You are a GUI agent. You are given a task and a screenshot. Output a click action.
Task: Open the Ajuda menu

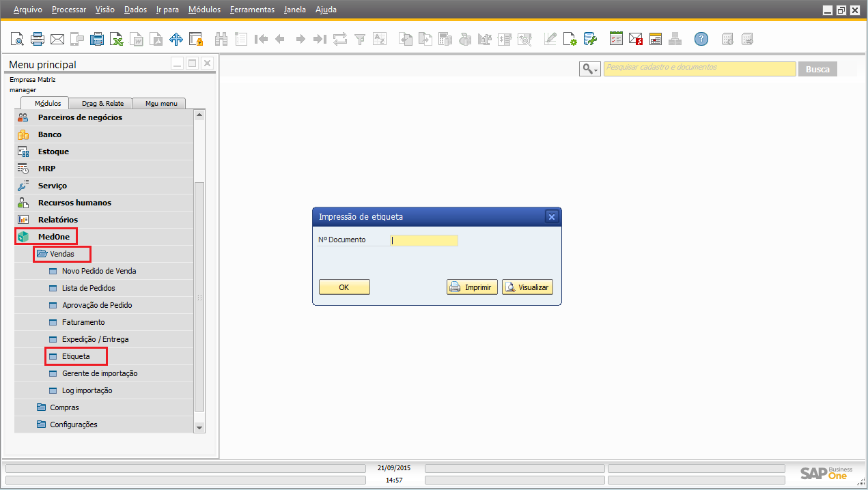326,10
